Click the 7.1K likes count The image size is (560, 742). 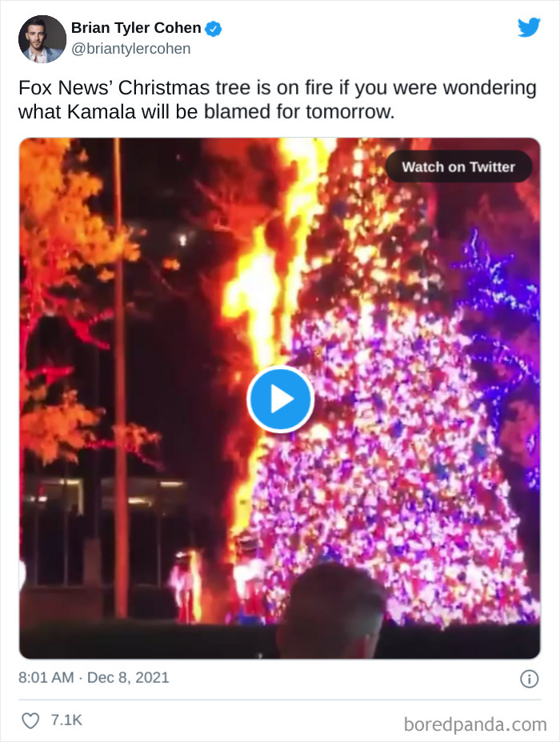(x=66, y=720)
